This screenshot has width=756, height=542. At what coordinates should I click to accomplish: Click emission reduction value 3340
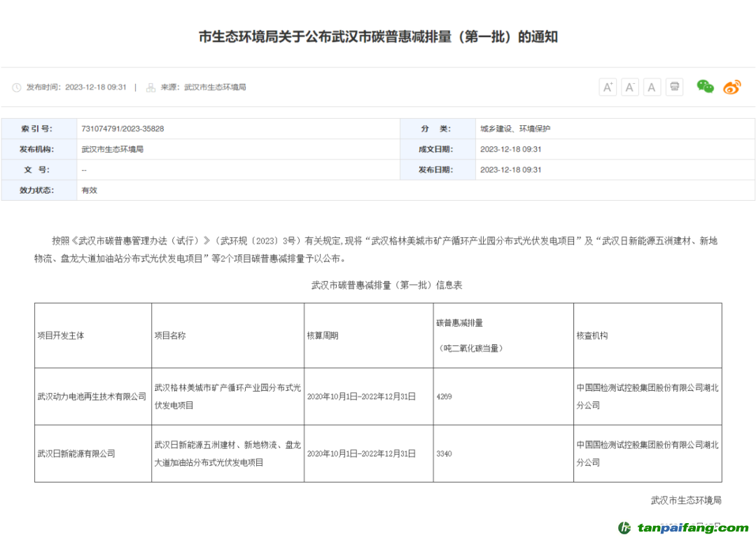[444, 454]
